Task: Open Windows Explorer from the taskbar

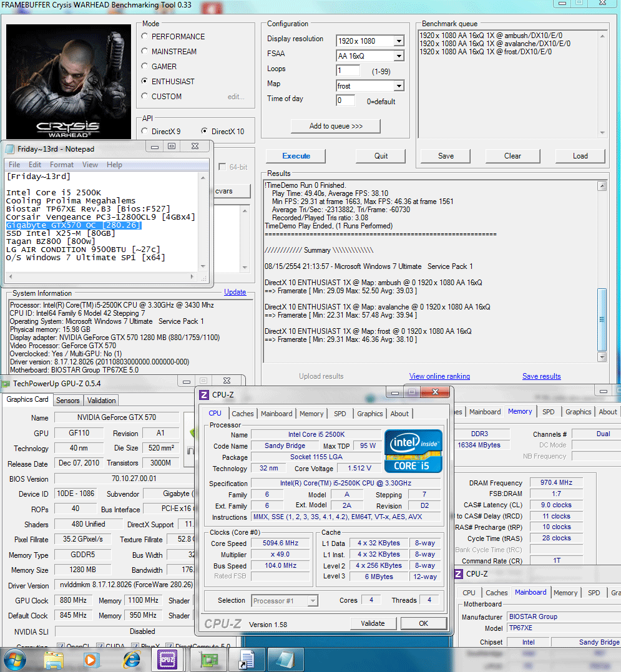Action: coord(54,660)
